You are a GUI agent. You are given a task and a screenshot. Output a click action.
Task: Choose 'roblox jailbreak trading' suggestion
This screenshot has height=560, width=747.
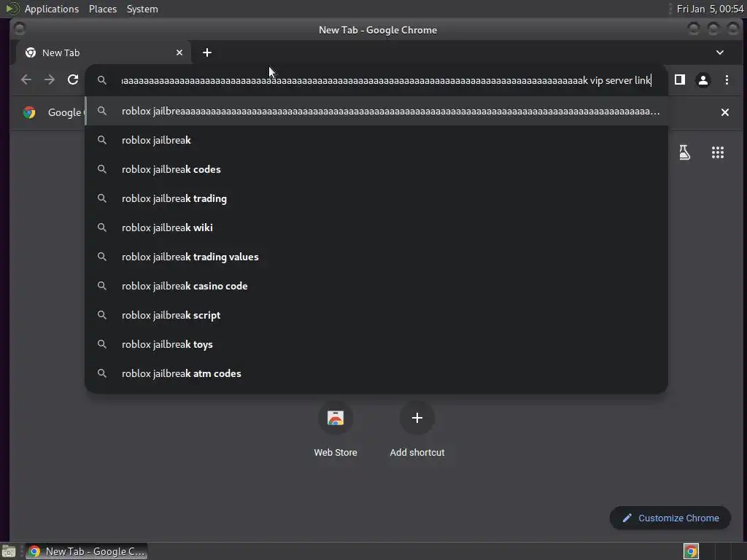[377, 198]
